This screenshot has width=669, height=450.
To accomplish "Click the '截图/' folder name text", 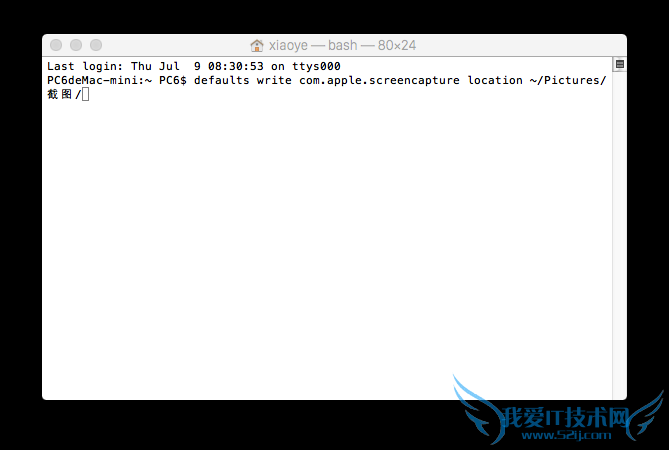I will pyautogui.click(x=64, y=94).
